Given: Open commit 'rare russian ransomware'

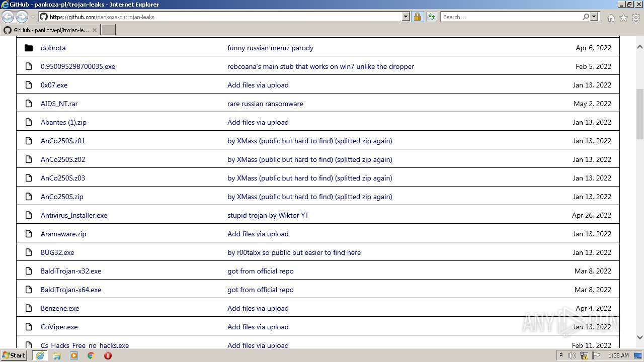Looking at the screenshot, I should [x=265, y=104].
